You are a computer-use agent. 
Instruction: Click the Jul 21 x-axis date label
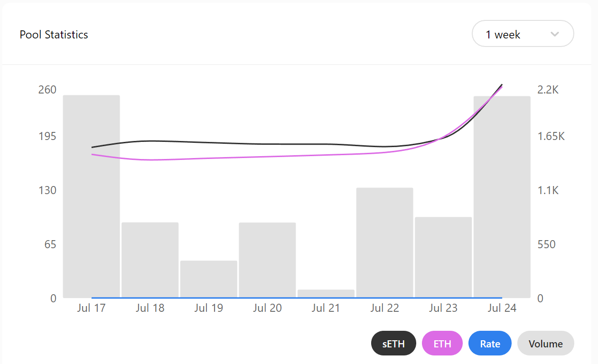coord(326,308)
